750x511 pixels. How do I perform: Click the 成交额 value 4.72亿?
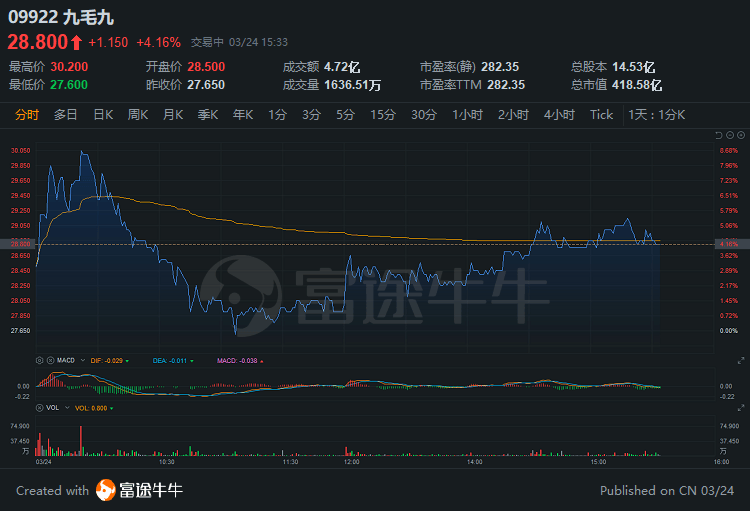(x=342, y=67)
